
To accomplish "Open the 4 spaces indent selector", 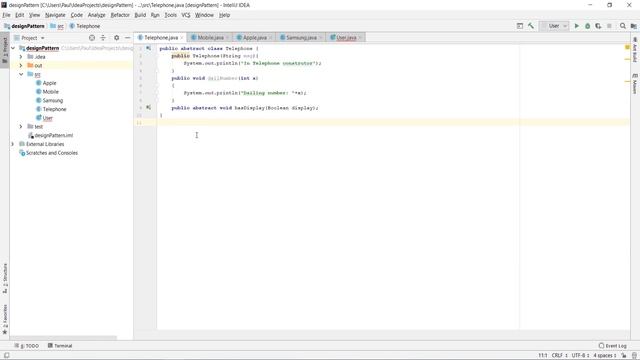I will [x=605, y=356].
